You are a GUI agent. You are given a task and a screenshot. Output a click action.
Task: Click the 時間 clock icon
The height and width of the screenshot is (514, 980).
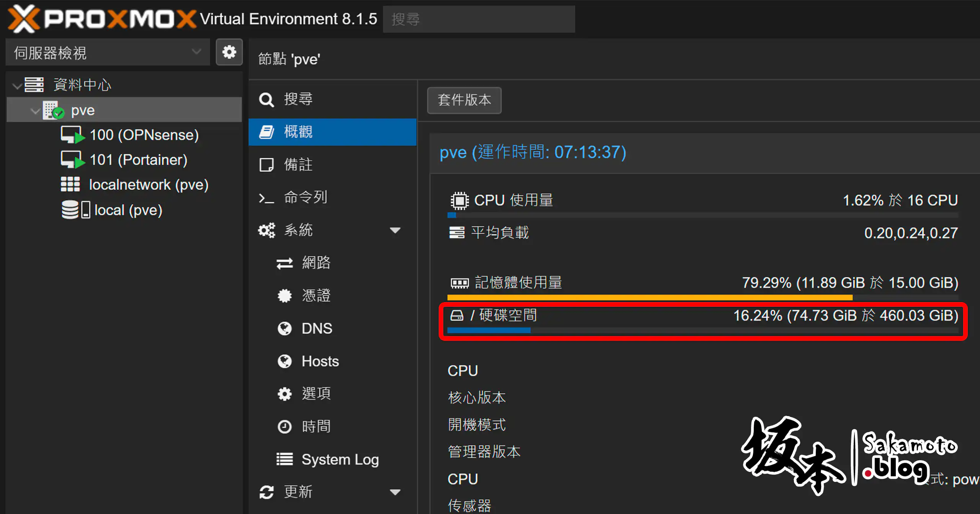click(x=285, y=426)
